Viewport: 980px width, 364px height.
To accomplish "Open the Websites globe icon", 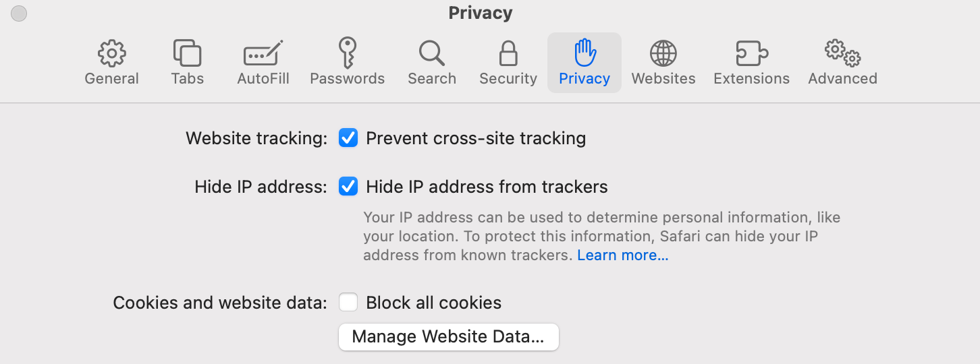I will point(663,53).
